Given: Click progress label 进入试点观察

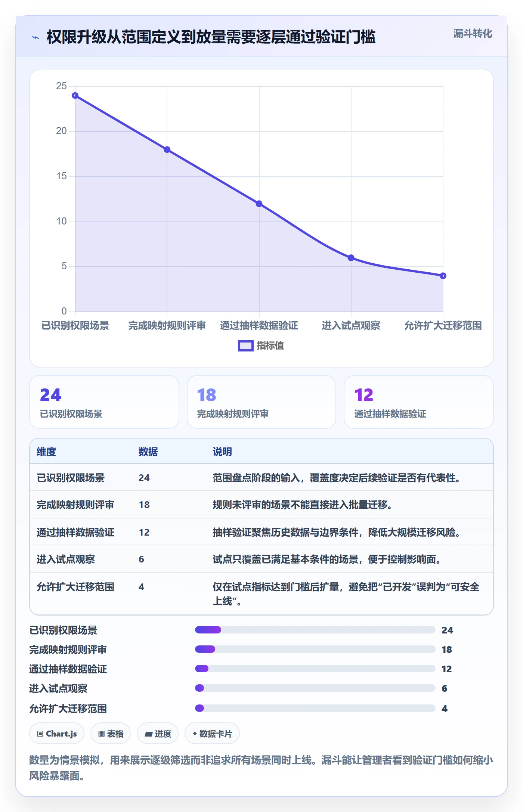Looking at the screenshot, I should [x=58, y=689].
